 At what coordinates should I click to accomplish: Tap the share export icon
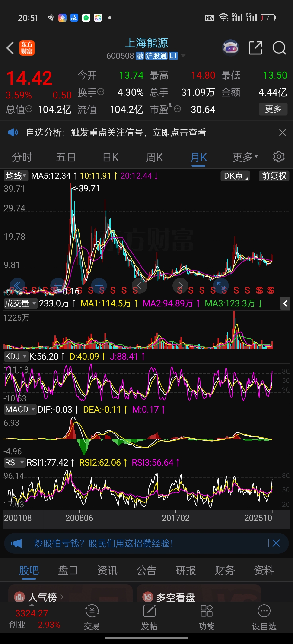(x=255, y=48)
